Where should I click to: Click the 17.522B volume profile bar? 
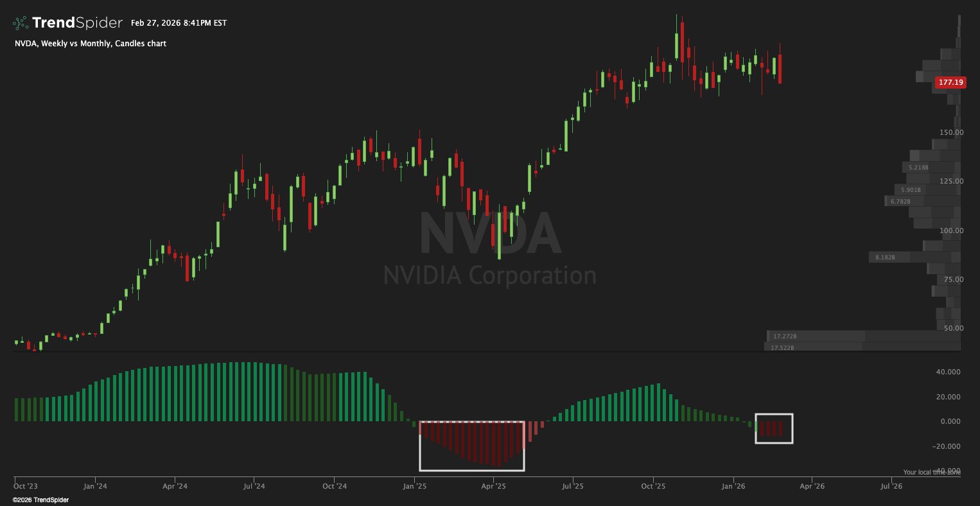[862, 347]
